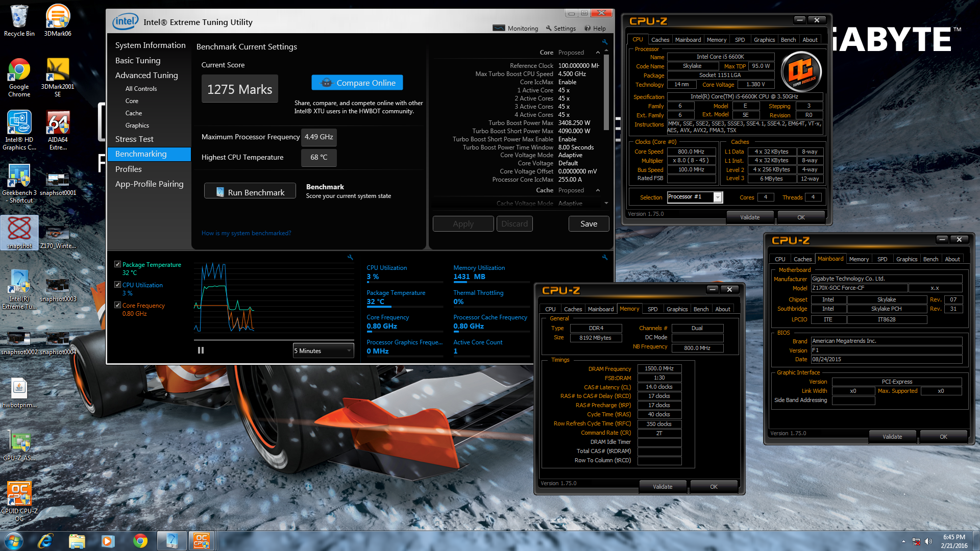
Task: Open Bench tab in top CPU-Z window
Action: point(788,40)
